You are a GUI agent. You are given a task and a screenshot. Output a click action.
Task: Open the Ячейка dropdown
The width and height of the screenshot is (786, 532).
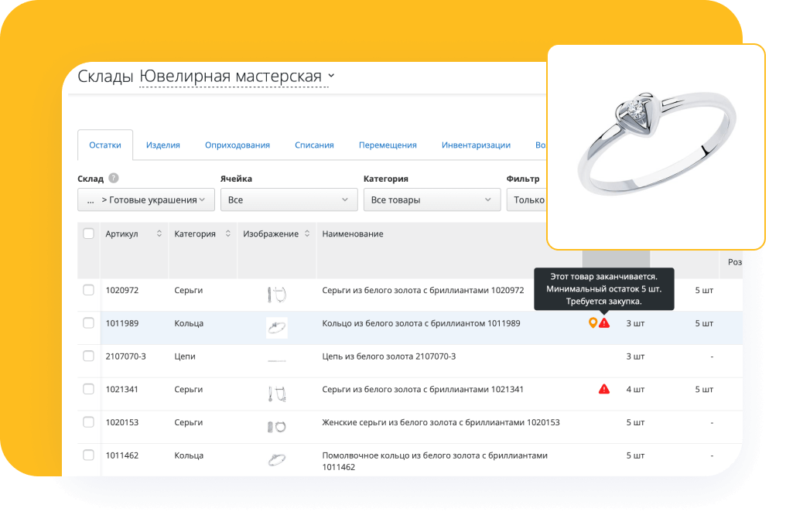click(288, 199)
